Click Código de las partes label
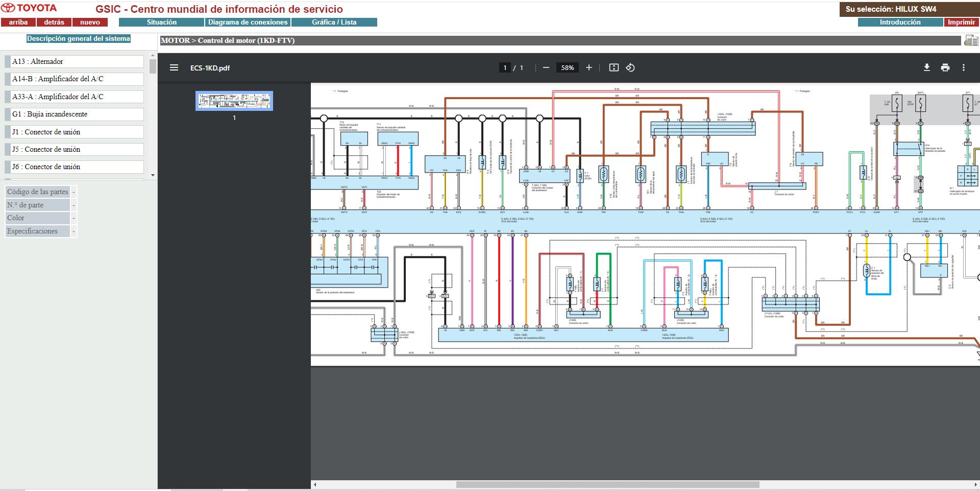Image resolution: width=980 pixels, height=491 pixels. coord(37,192)
